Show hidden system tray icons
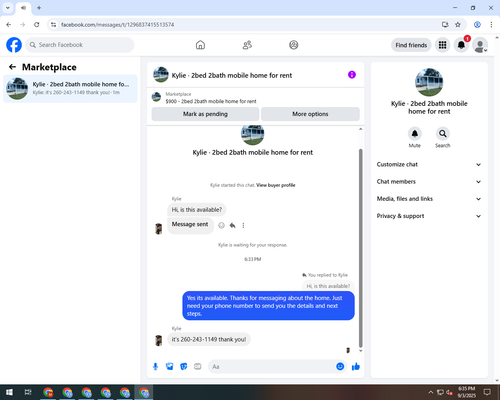The image size is (500, 400). coord(431,392)
